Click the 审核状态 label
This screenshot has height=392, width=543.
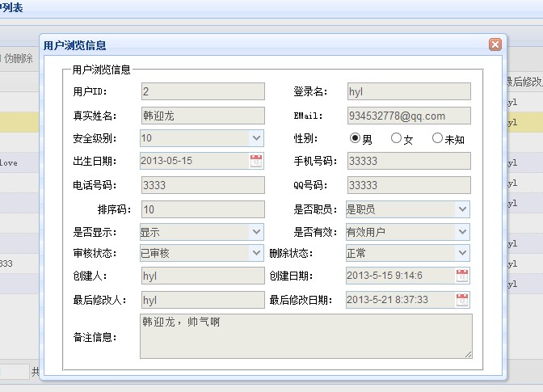[x=95, y=254]
